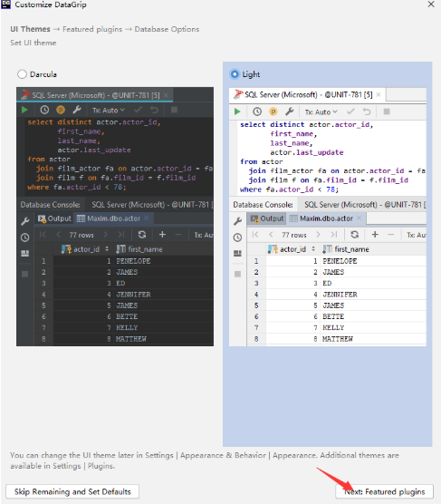Select the SQL Server editor tab in Darcula preview
This screenshot has height=504, width=441.
coord(95,95)
